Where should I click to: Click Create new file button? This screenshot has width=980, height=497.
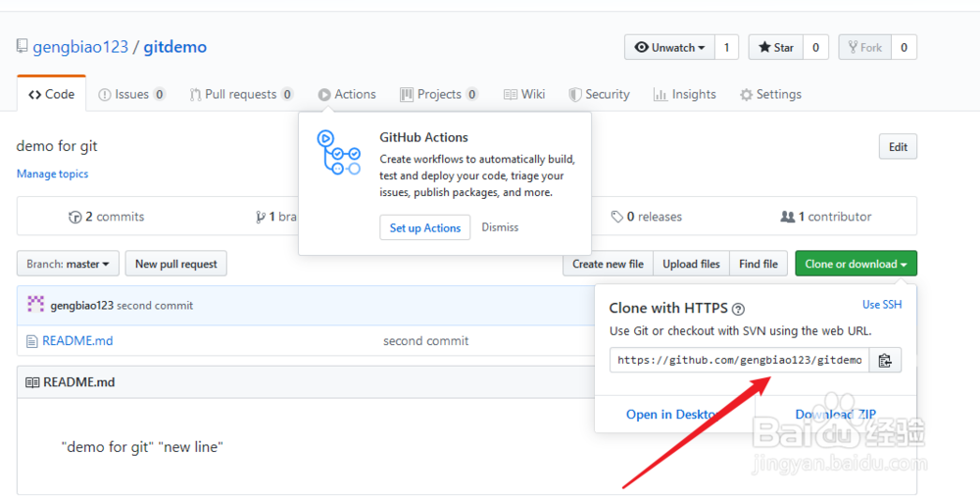608,264
